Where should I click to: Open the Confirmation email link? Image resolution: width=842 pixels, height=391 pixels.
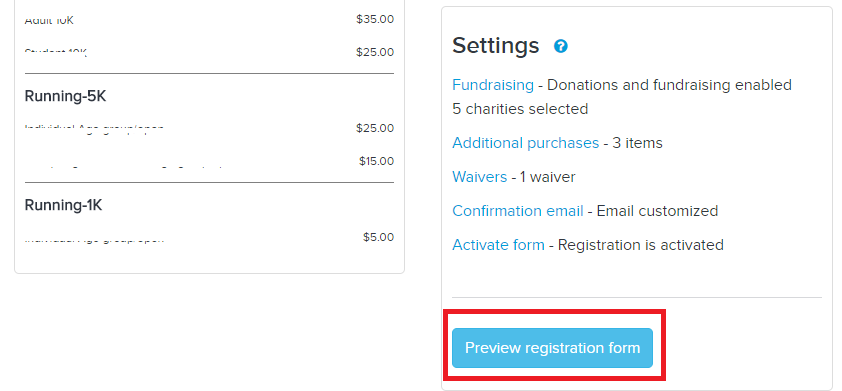(x=518, y=211)
